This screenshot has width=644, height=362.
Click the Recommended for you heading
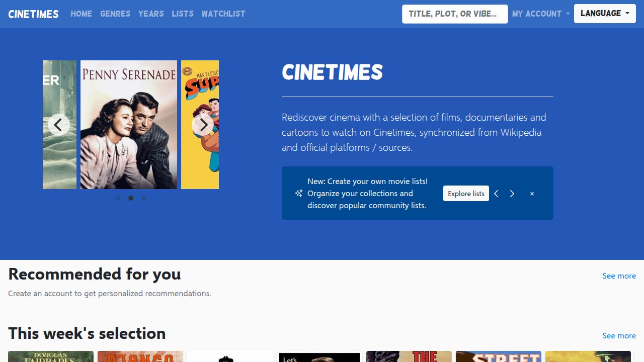pos(95,274)
